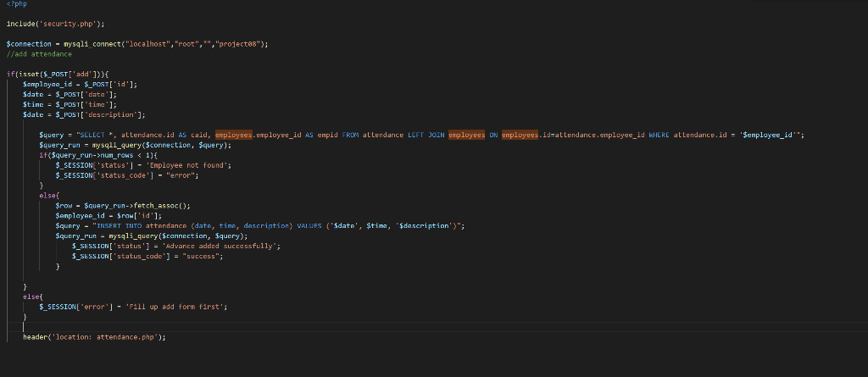Click '$employee_id' at the end of the SELECT query
The height and width of the screenshot is (377, 868).
click(x=768, y=135)
